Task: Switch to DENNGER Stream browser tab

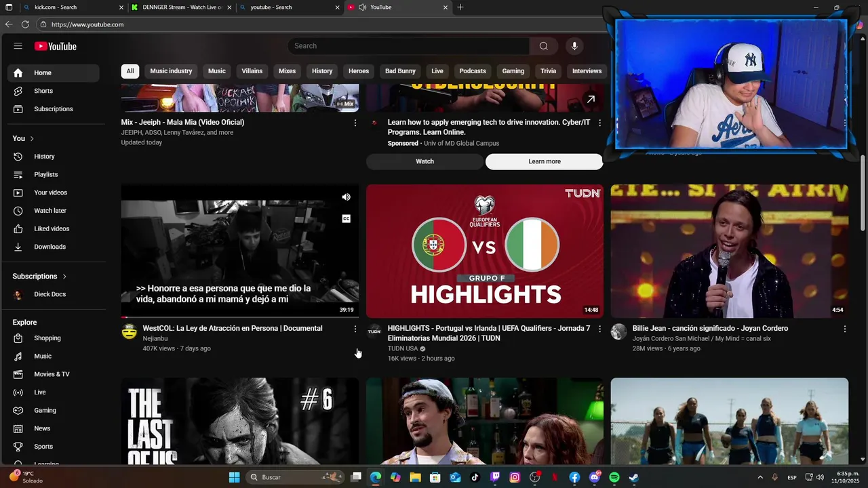Action: [182, 7]
